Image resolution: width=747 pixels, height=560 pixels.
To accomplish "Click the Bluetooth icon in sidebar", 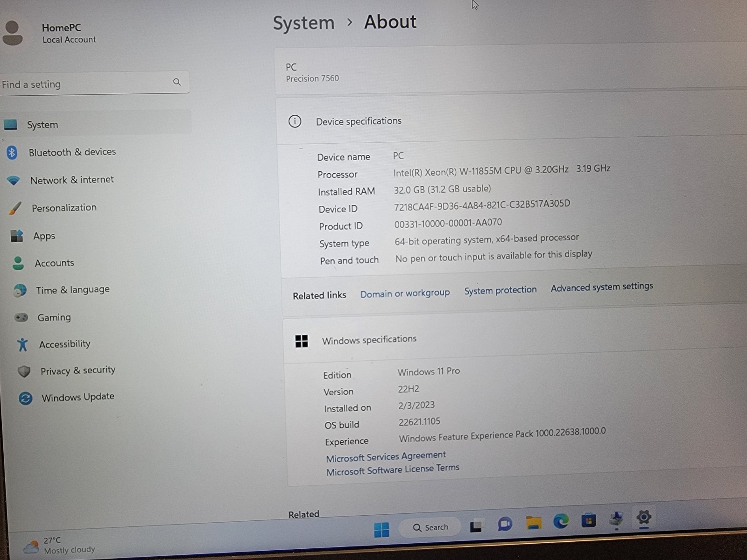I will [12, 152].
